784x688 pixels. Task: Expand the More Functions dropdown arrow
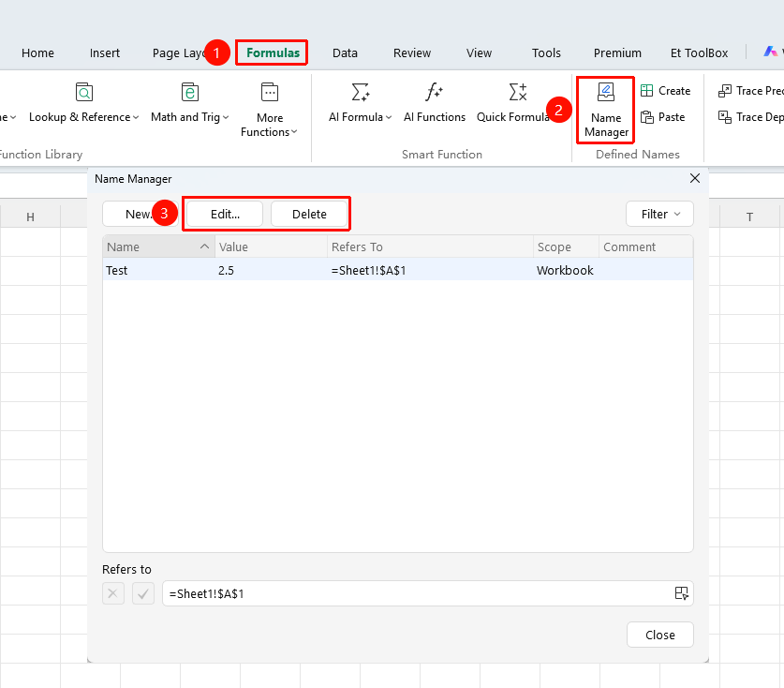pyautogui.click(x=294, y=132)
